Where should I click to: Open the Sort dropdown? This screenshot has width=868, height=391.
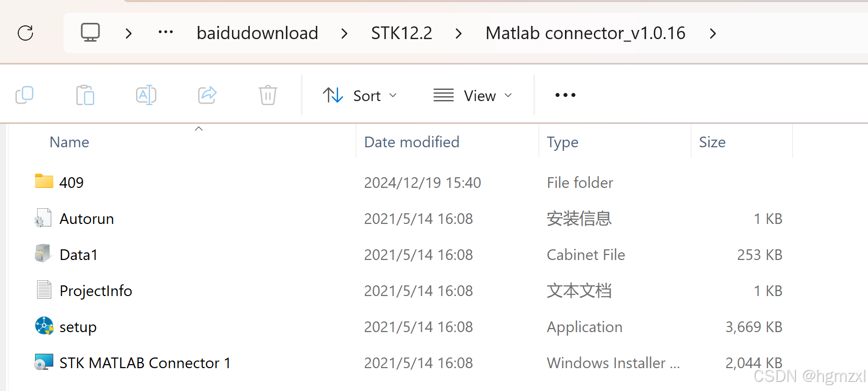[x=360, y=95]
